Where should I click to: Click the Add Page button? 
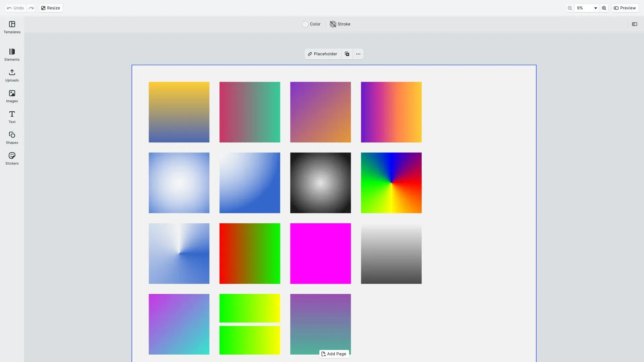pos(334,354)
